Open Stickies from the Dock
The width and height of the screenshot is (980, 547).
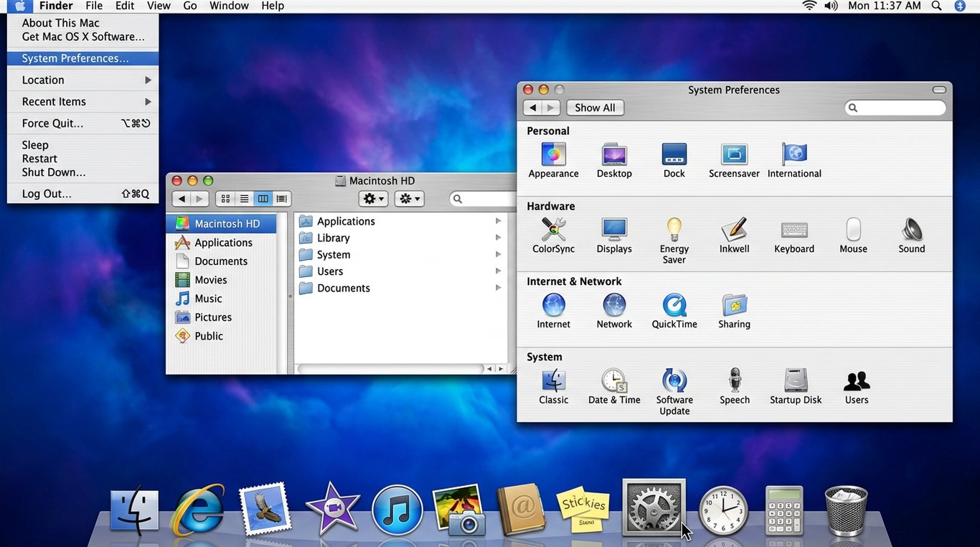coord(583,511)
